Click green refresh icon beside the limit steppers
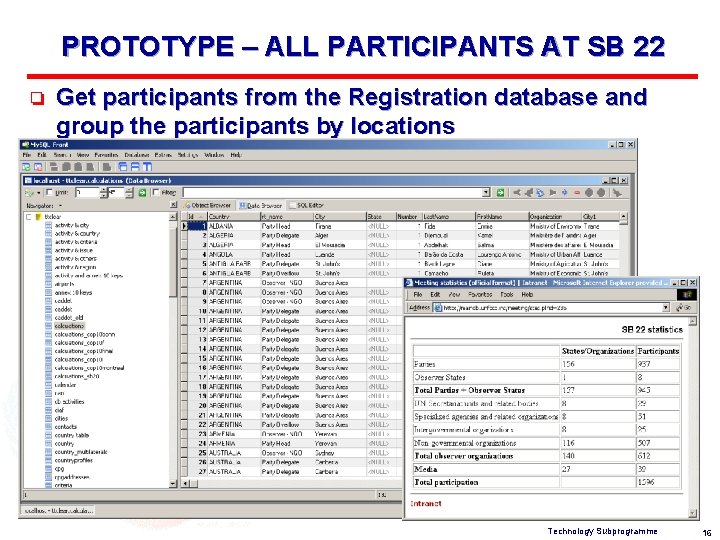Screen dimensions: 720x540 [142, 192]
